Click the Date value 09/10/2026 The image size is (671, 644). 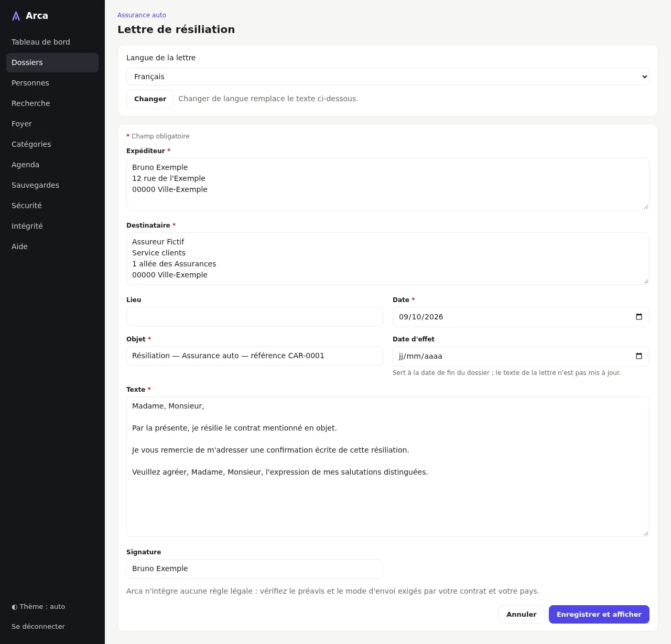click(x=421, y=317)
